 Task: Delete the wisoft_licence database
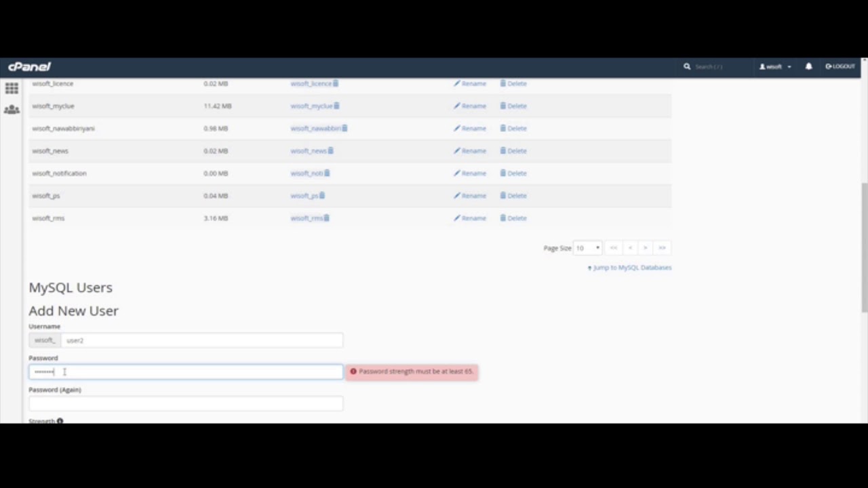point(513,83)
